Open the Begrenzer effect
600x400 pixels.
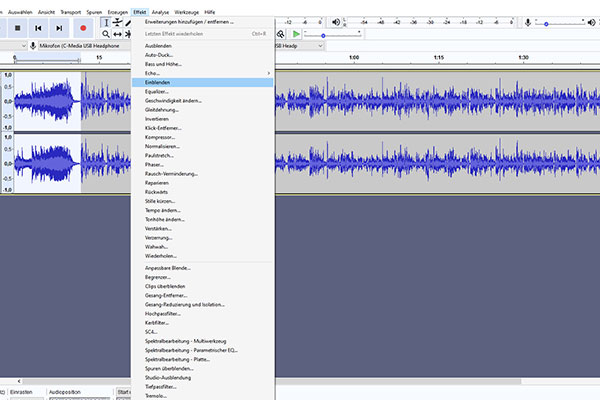202,277
